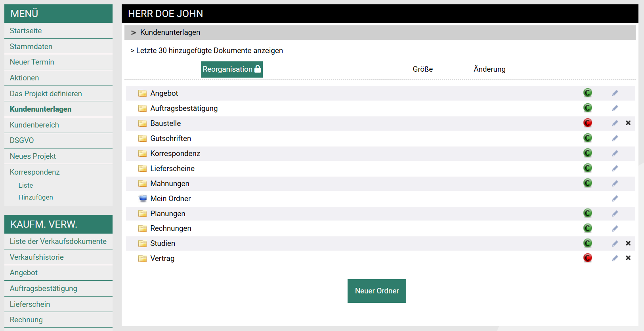Toggle the red C status for Vertrag

[588, 258]
